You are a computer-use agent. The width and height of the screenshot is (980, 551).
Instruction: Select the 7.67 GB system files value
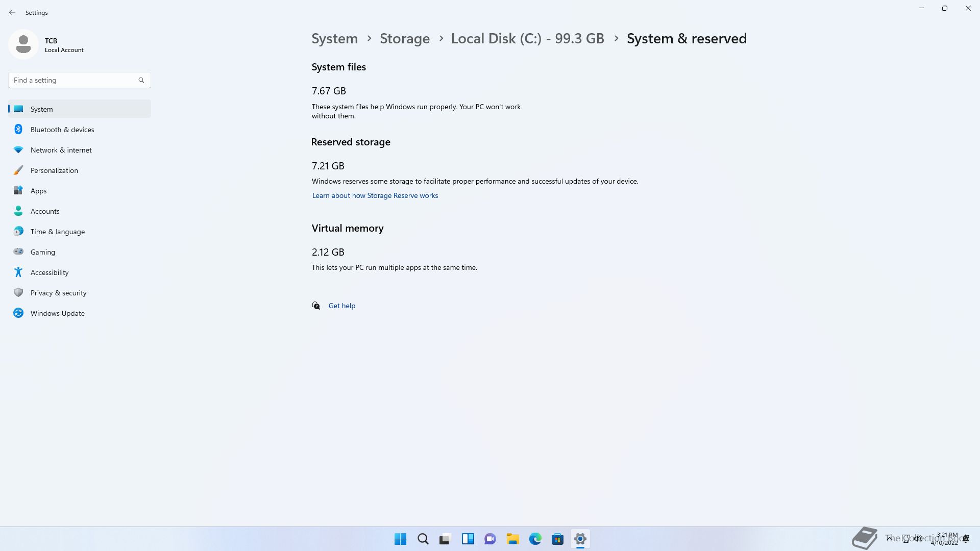(329, 91)
